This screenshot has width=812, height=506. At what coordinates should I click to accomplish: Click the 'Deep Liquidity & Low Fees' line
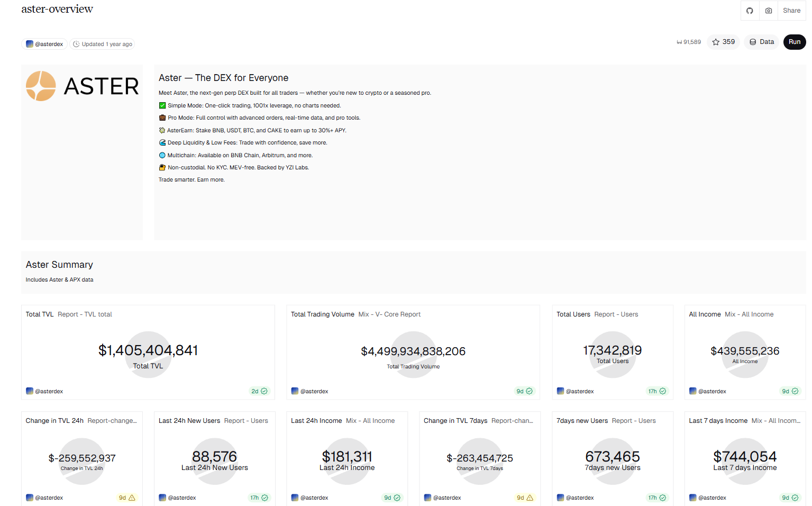point(243,142)
